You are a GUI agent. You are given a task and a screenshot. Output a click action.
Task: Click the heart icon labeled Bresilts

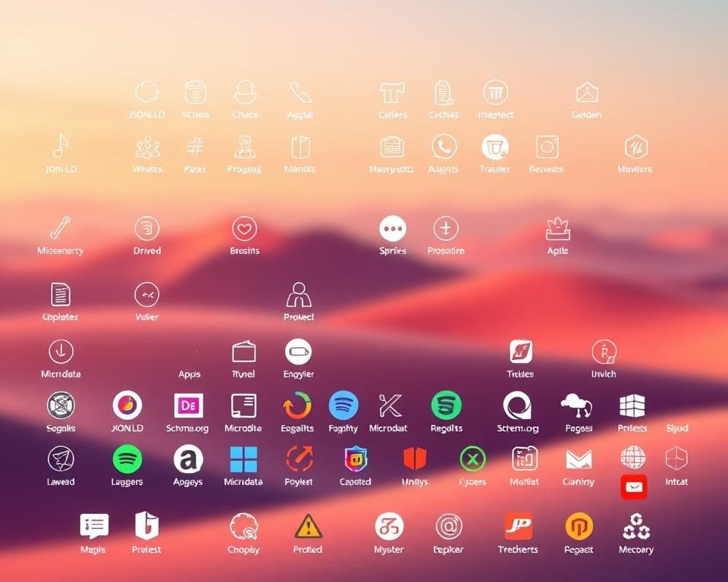tap(245, 229)
